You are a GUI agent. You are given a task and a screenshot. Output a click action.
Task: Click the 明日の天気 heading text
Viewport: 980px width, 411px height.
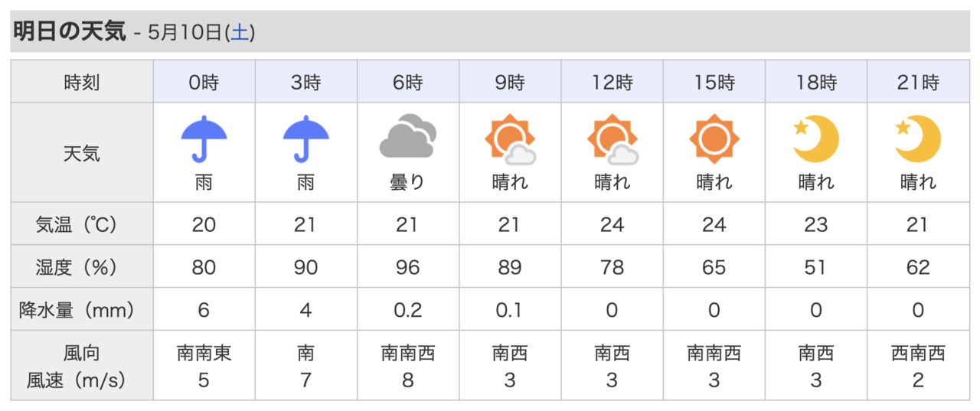coord(70,31)
